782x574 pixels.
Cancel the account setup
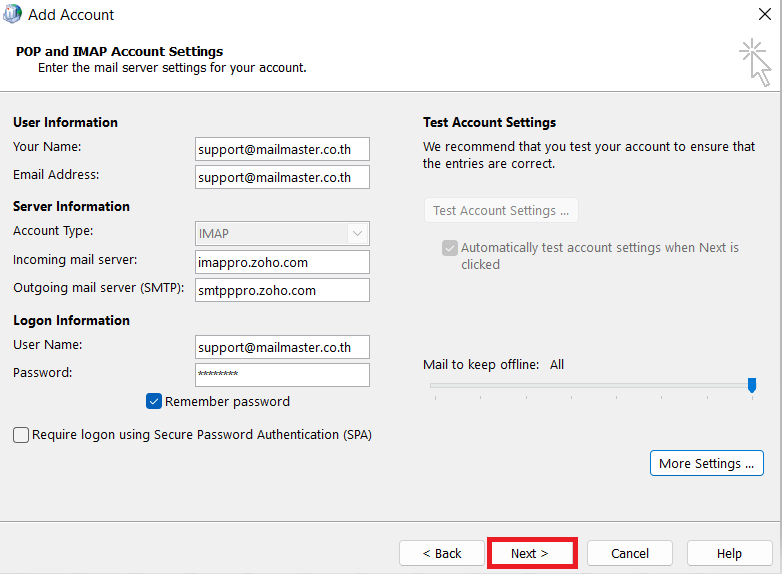630,553
